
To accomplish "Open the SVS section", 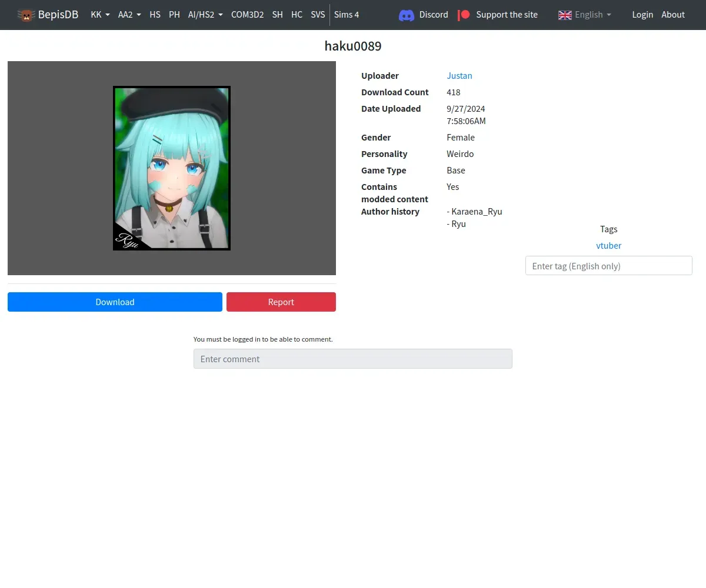I will [x=318, y=15].
